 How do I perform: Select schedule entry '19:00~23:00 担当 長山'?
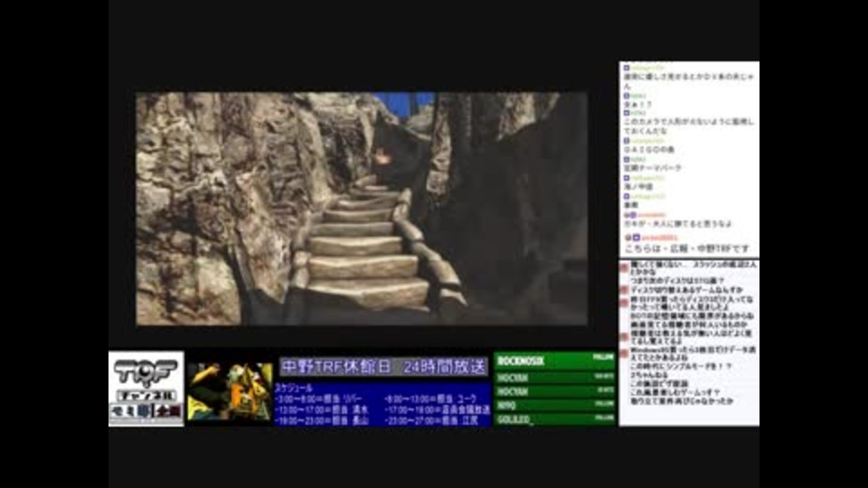322,420
